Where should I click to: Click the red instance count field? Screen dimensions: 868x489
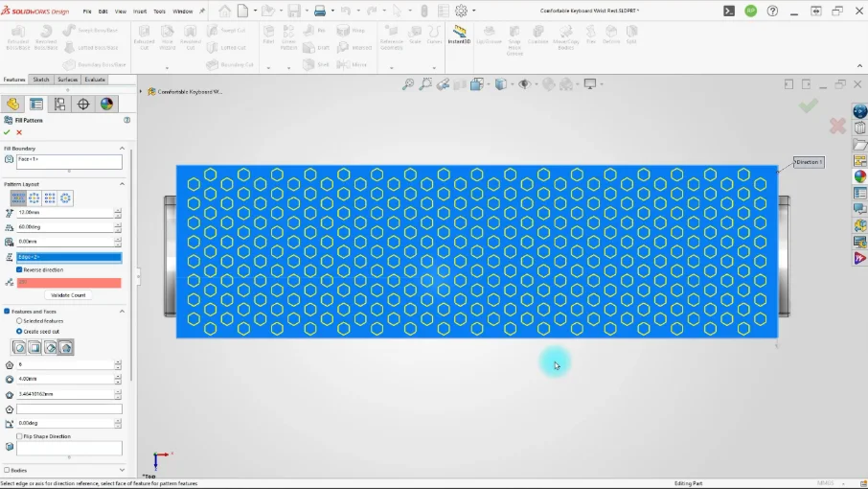click(69, 283)
